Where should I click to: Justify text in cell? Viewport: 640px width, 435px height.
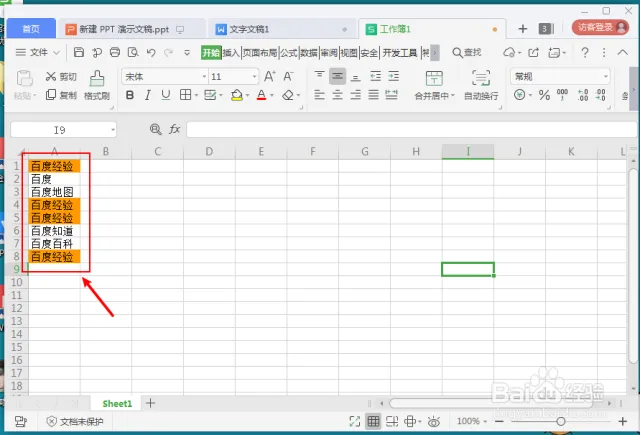(x=373, y=95)
